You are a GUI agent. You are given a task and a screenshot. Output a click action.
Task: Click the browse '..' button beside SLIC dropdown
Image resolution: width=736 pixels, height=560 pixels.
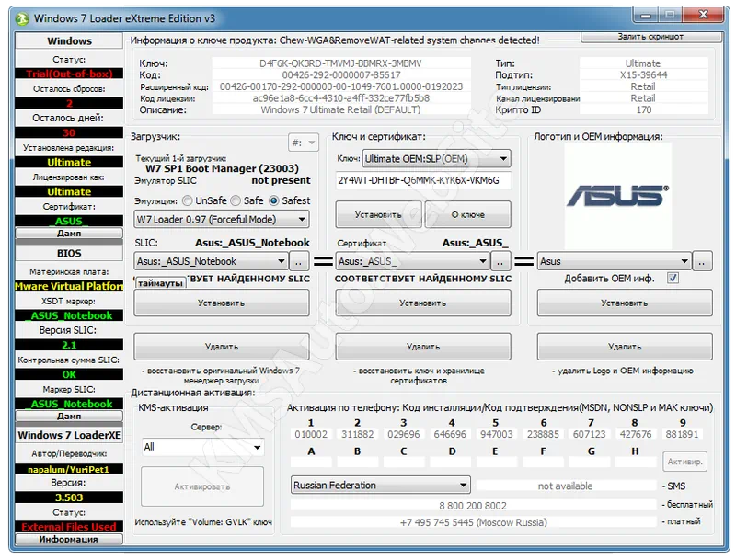(298, 261)
